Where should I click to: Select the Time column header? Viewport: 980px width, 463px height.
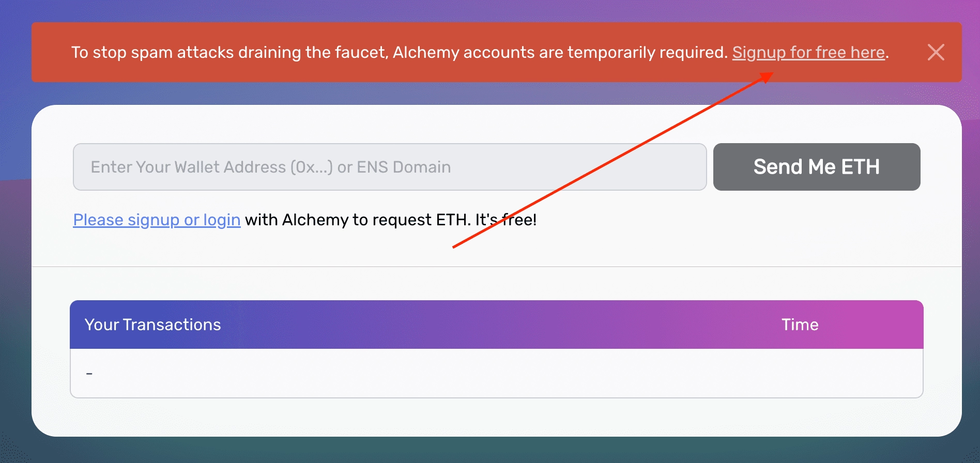coord(800,325)
